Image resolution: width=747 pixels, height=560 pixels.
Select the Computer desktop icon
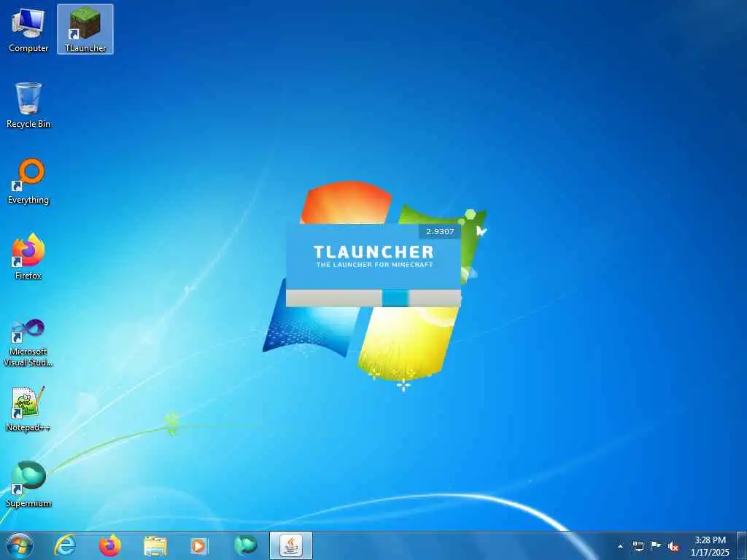pos(28,29)
